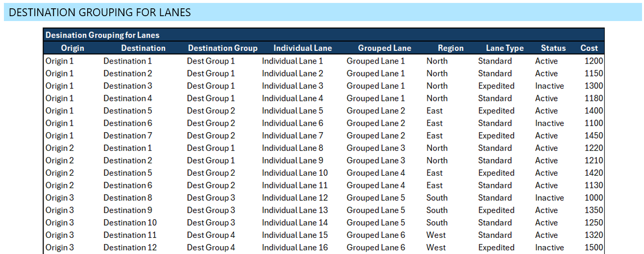Click West region in Individual Lane 15 row
This screenshot has height=254, width=644.
[x=436, y=235]
